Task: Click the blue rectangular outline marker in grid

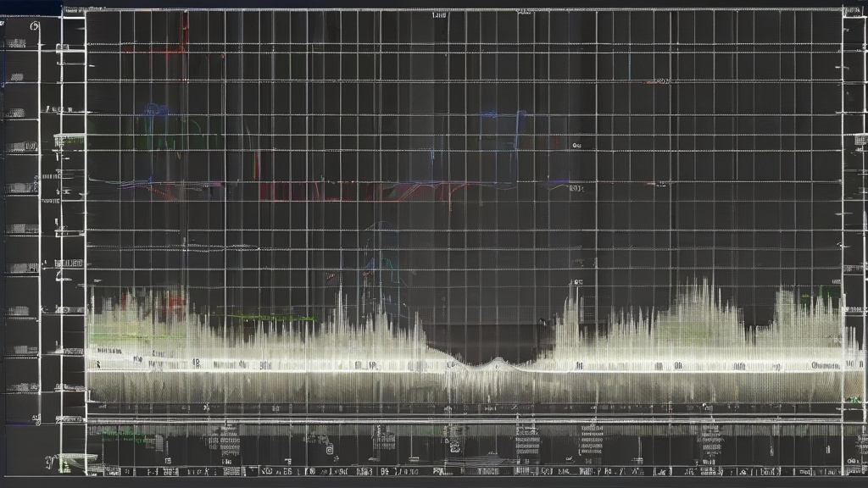Action: (501, 129)
